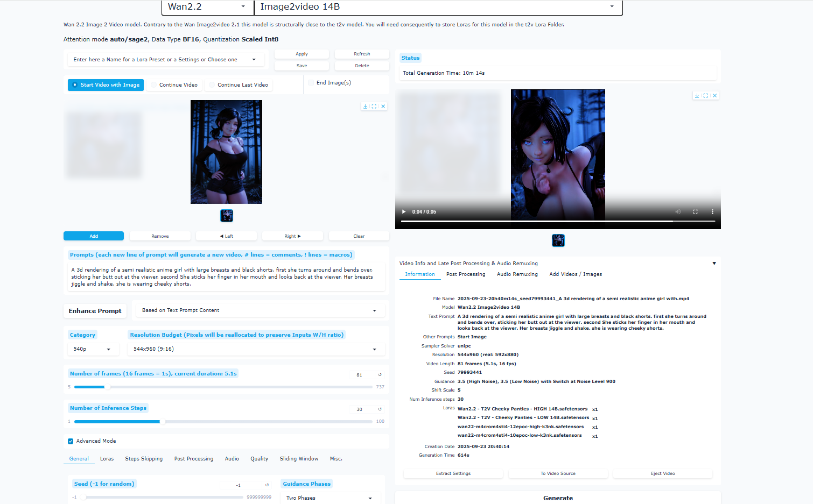Switch to the Information tab
Image resolution: width=813 pixels, height=504 pixels.
[420, 274]
